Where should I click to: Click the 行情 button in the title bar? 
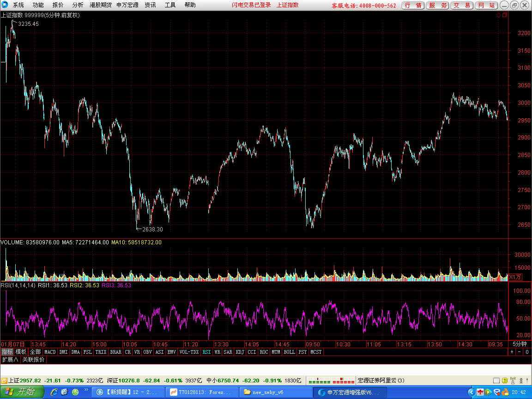413,5
